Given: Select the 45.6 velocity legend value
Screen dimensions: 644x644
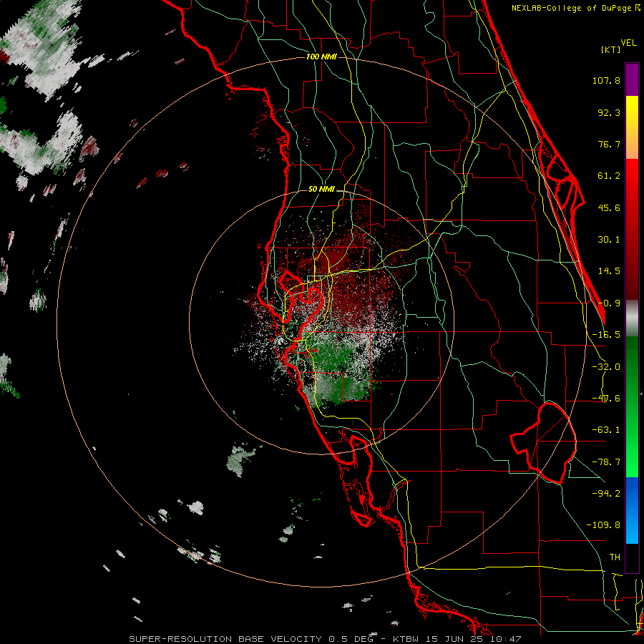Looking at the screenshot, I should click(x=609, y=208).
